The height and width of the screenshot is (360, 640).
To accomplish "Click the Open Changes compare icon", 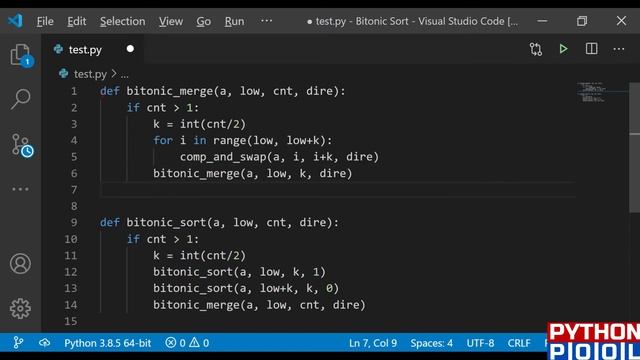I will tap(536, 49).
